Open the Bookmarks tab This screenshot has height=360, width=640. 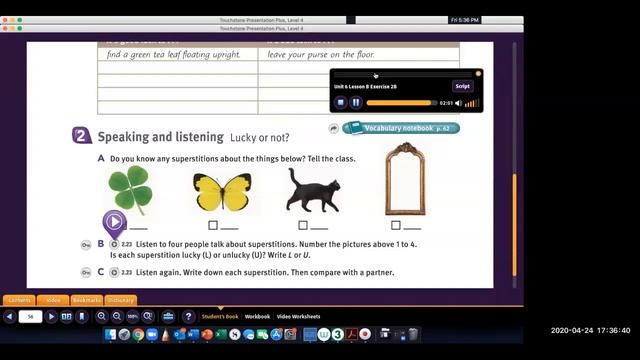pos(87,300)
